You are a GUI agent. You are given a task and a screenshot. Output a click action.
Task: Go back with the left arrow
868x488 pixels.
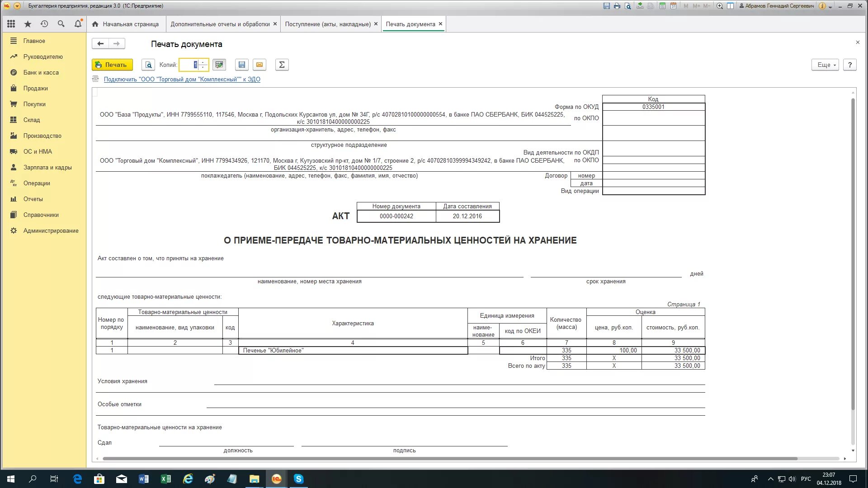pos(100,43)
